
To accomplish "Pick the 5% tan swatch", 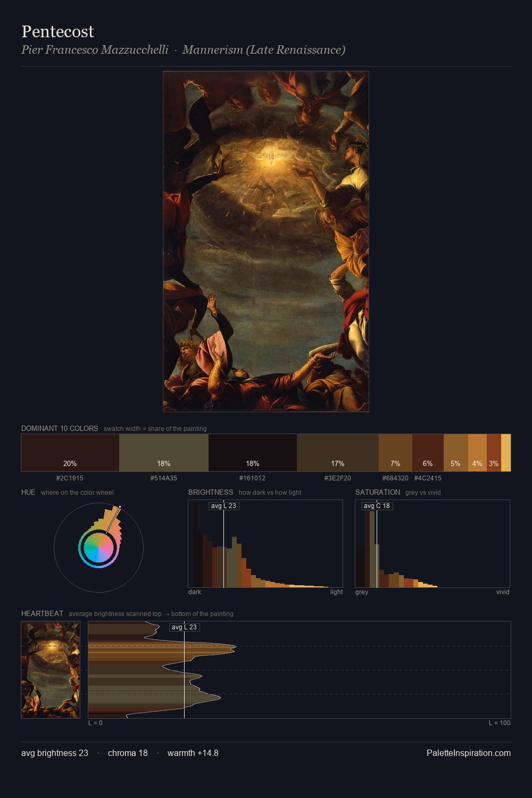I will pyautogui.click(x=456, y=453).
